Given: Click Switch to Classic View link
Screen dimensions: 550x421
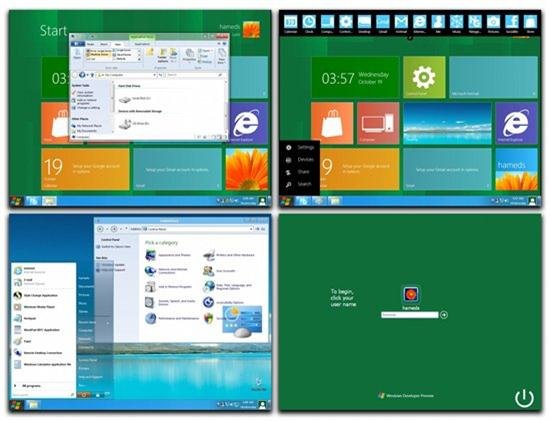Looking at the screenshot, I should click(113, 247).
